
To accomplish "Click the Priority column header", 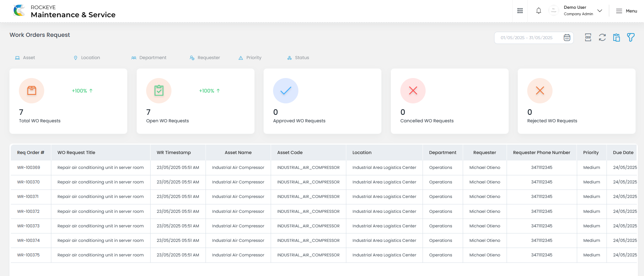I will (591, 153).
